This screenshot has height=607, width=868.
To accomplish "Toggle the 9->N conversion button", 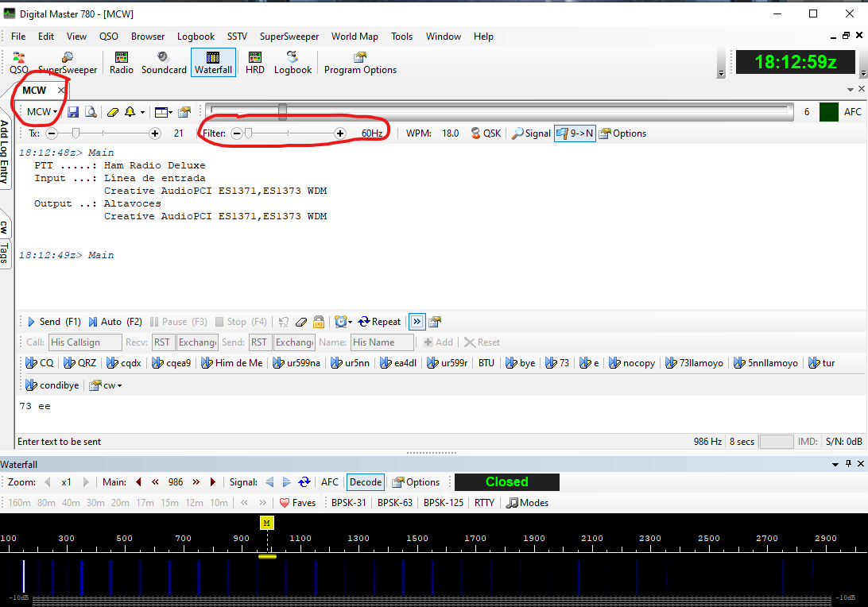I will (x=575, y=133).
